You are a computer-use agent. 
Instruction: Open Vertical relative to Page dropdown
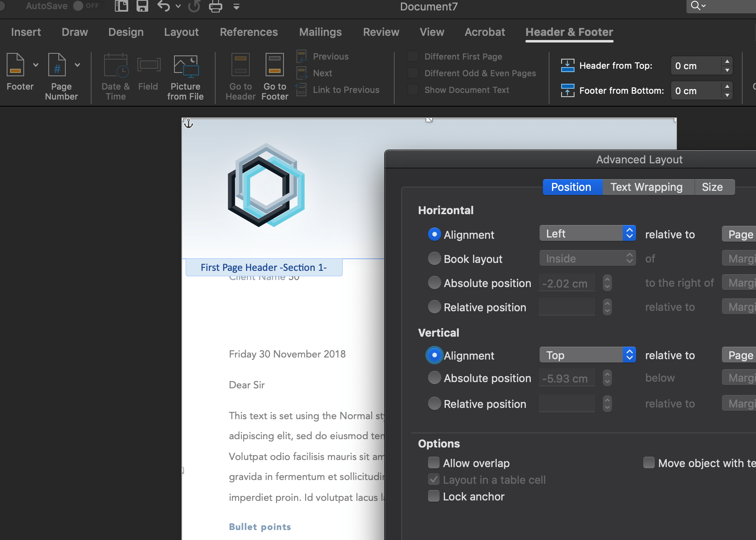(x=739, y=355)
